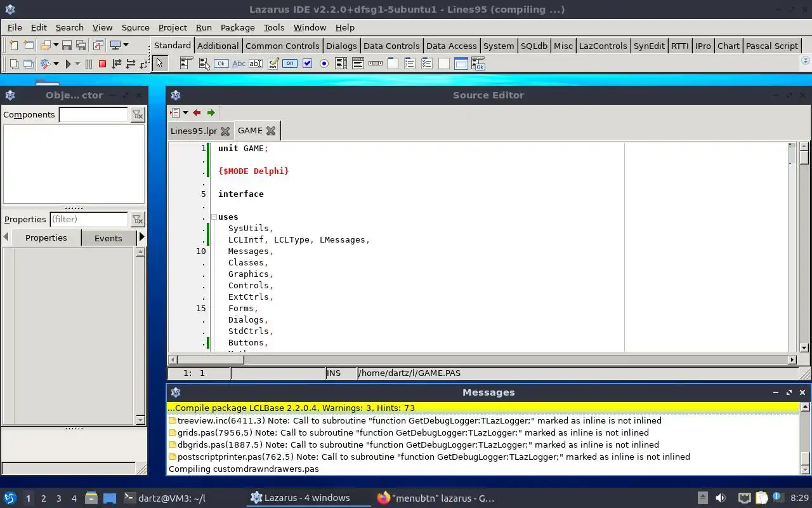The width and height of the screenshot is (812, 508).
Task: Pick the TComboBox component icon
Action: point(358,63)
